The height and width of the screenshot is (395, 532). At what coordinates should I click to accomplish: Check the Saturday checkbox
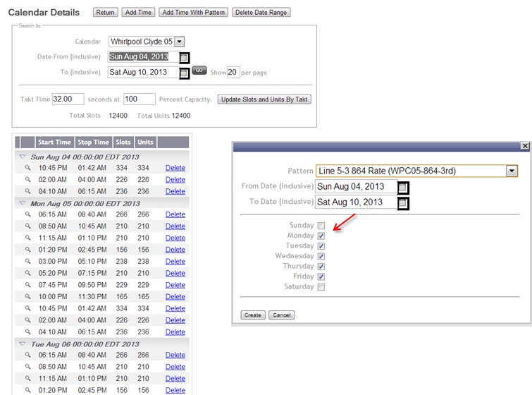click(321, 287)
